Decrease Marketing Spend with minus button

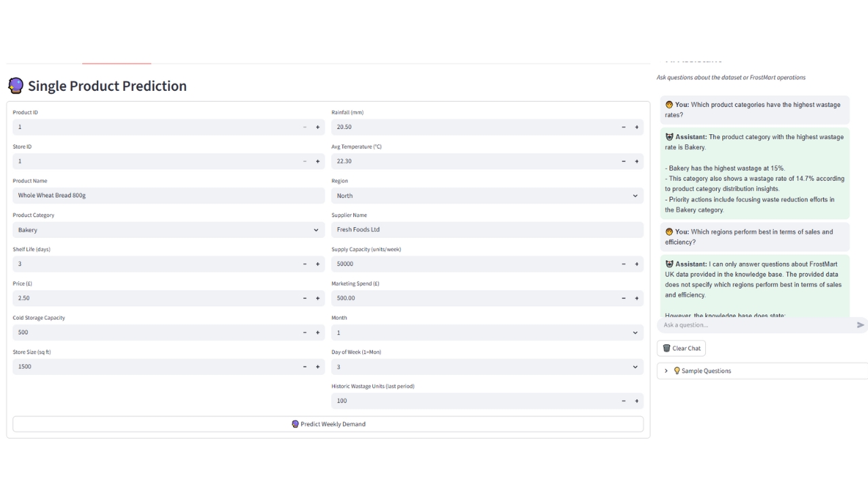pyautogui.click(x=623, y=298)
